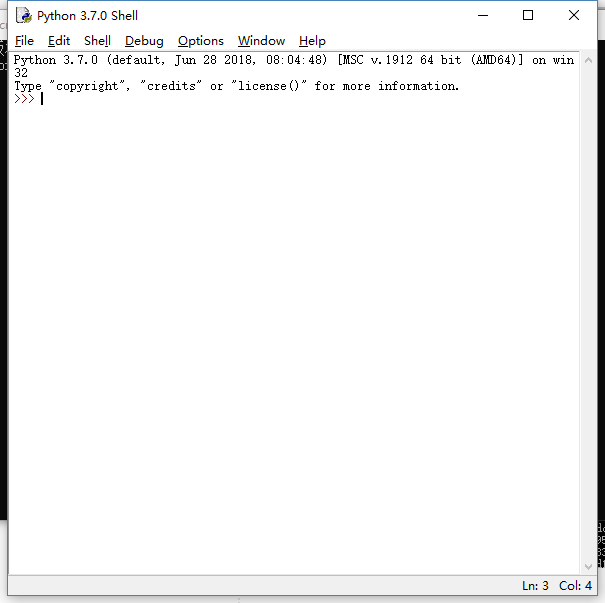
Task: Click the Python version banner text line
Action: tap(294, 60)
